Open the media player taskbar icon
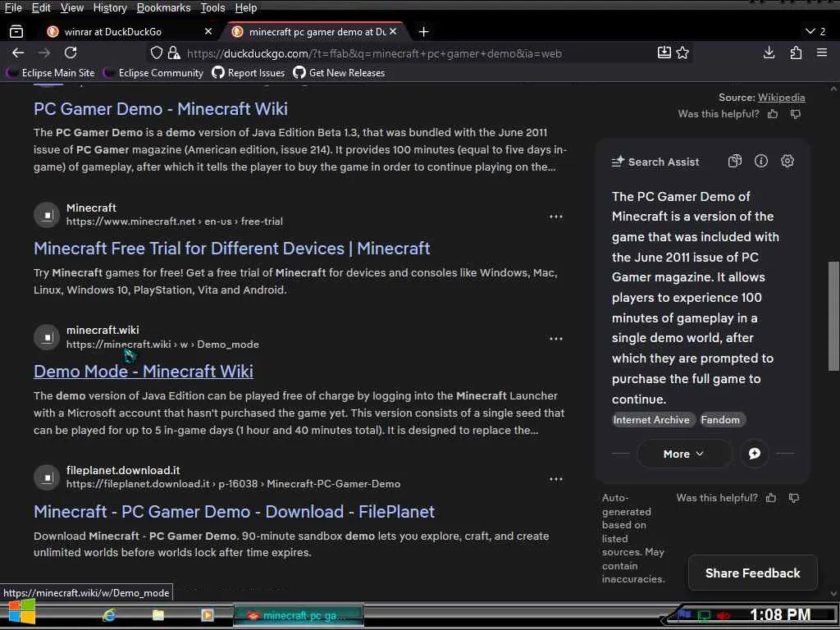The width and height of the screenshot is (840, 630). pos(208,615)
